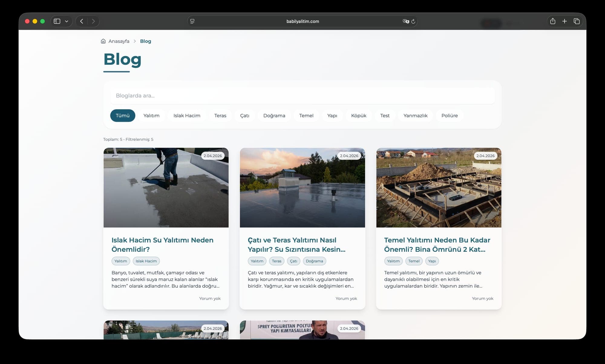Select the Yanmazlık filter chip
Image resolution: width=605 pixels, height=364 pixels.
tap(416, 116)
